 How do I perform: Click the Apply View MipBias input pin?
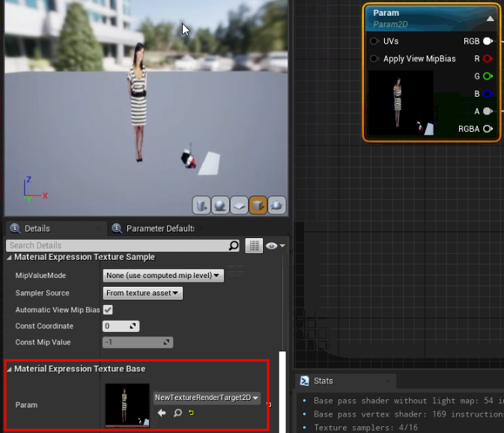click(374, 58)
